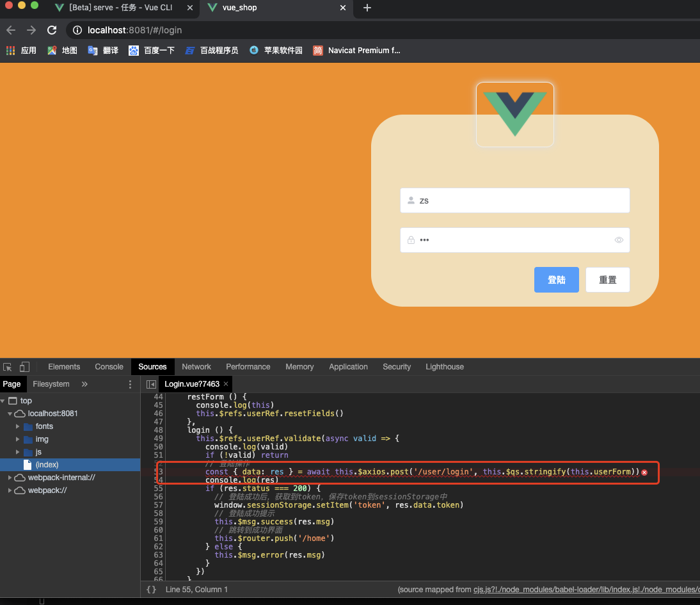The width and height of the screenshot is (700, 605).
Task: Show more navigator tabs with double chevron
Action: pos(84,384)
